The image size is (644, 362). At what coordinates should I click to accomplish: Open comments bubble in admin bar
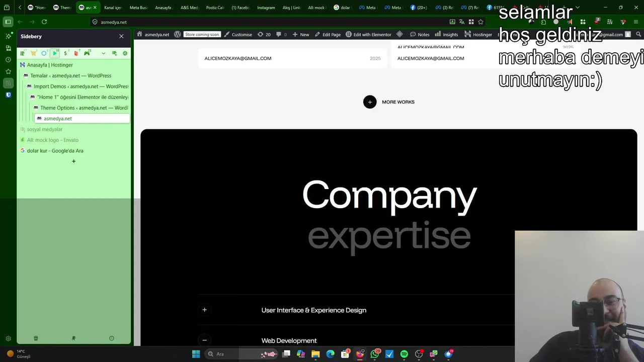click(281, 35)
